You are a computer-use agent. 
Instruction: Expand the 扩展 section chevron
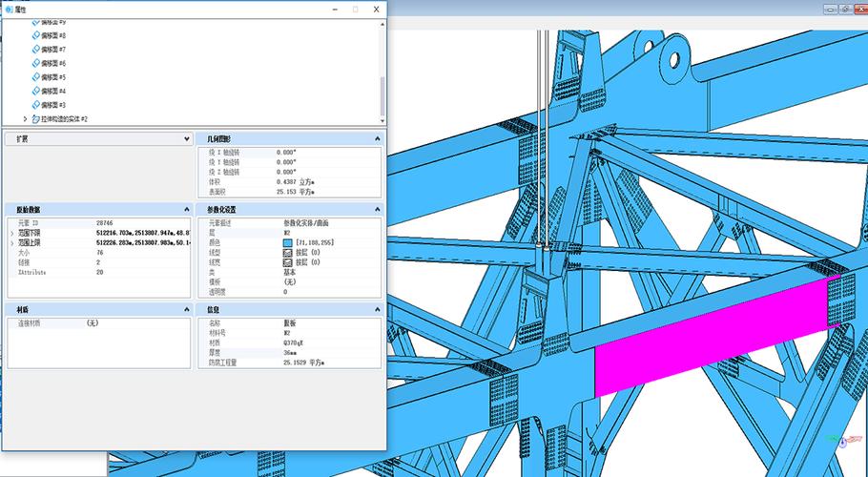click(x=187, y=139)
